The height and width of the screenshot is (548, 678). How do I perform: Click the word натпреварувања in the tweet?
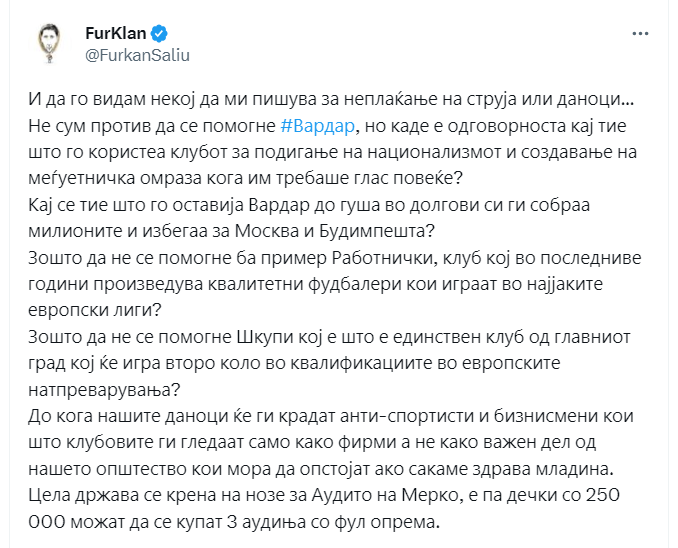[104, 390]
